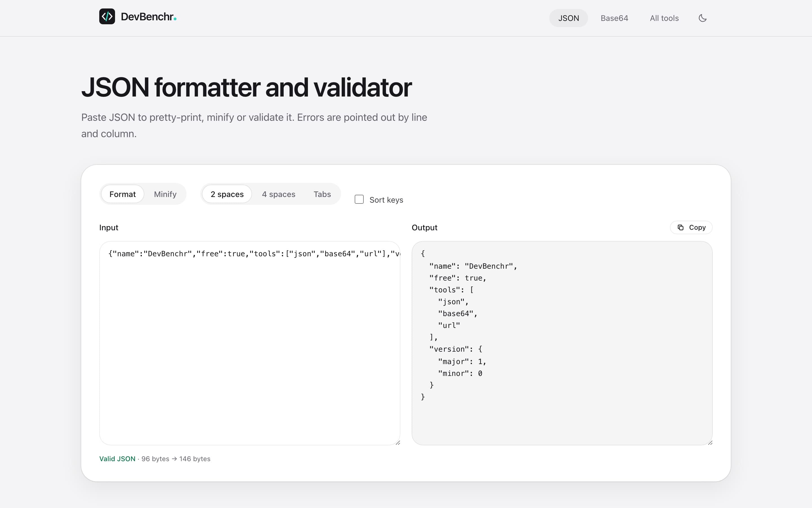Click the Valid JSON status text
The height and width of the screenshot is (508, 812).
coord(117,459)
